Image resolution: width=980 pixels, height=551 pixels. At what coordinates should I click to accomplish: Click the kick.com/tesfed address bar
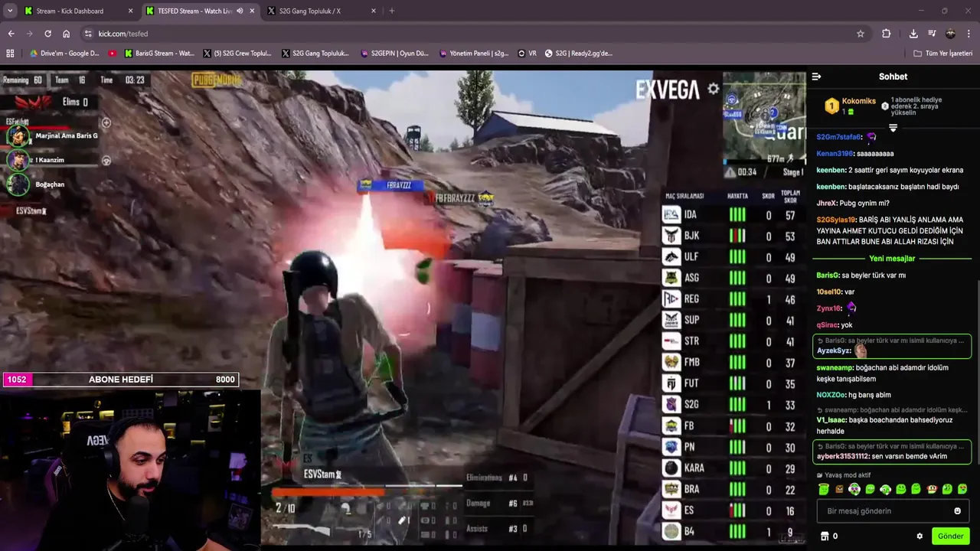click(x=475, y=34)
